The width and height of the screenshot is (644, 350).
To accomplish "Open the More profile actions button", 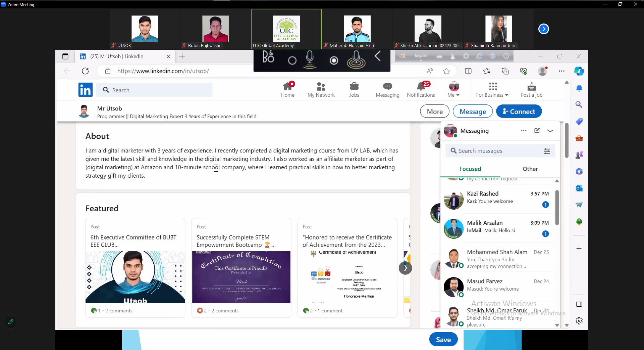I will tap(435, 112).
